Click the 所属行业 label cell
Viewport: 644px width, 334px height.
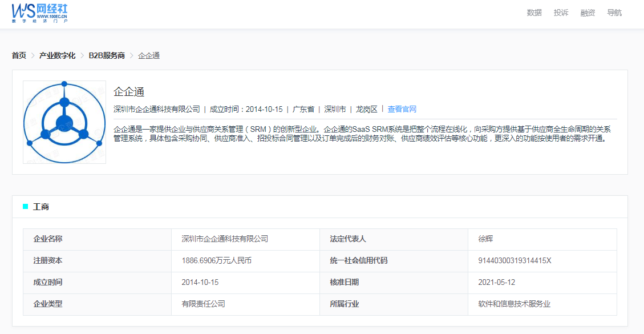[x=394, y=305]
